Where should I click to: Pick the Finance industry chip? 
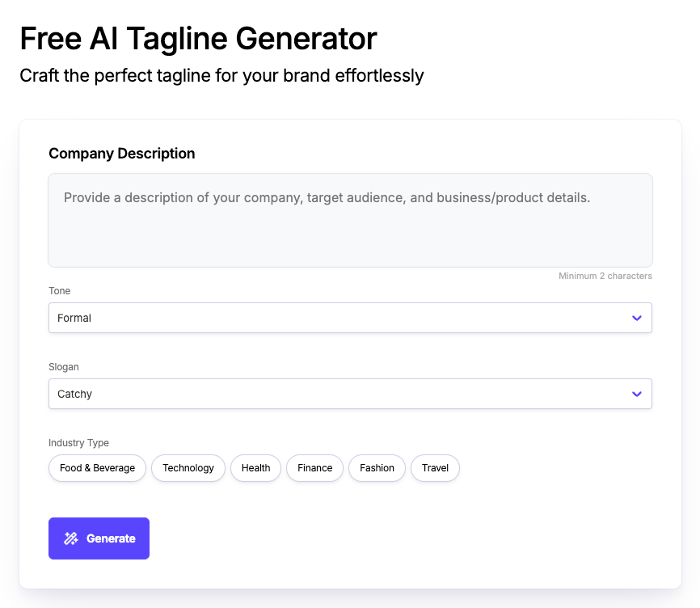(x=314, y=468)
